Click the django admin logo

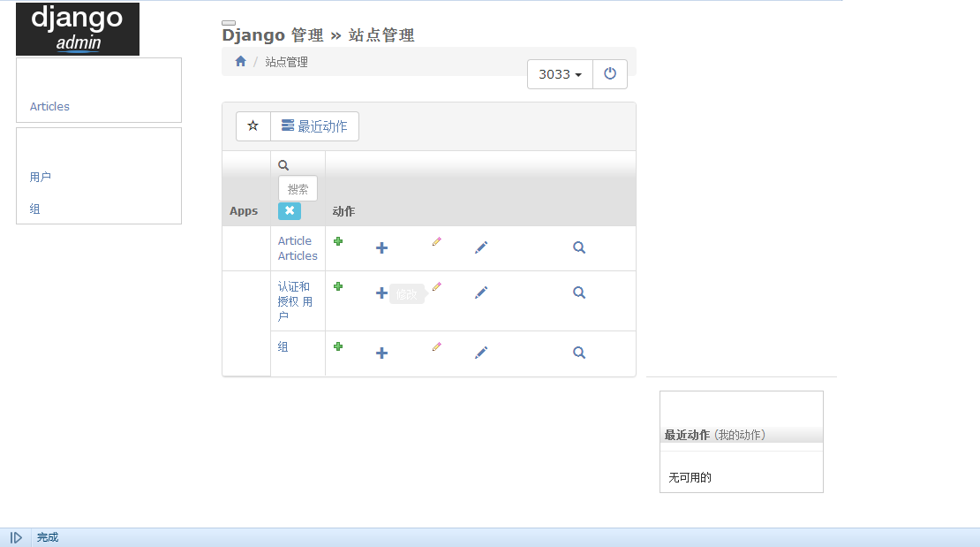click(78, 29)
